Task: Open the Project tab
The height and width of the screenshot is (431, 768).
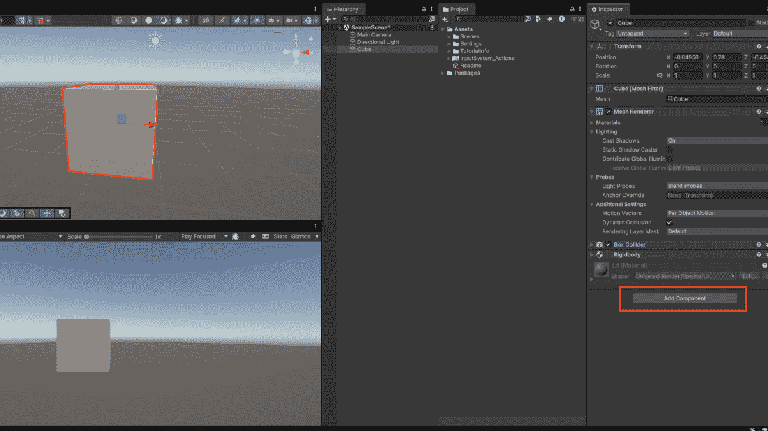Action: [456, 9]
